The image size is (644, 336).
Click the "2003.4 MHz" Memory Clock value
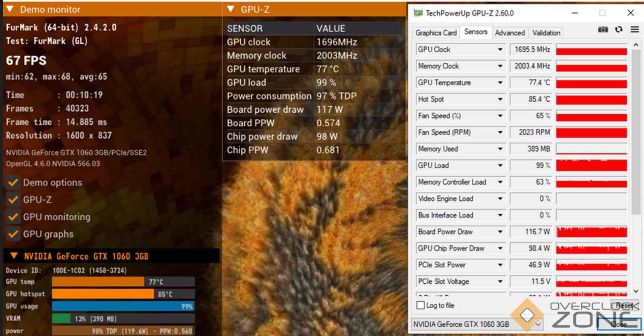(x=532, y=66)
